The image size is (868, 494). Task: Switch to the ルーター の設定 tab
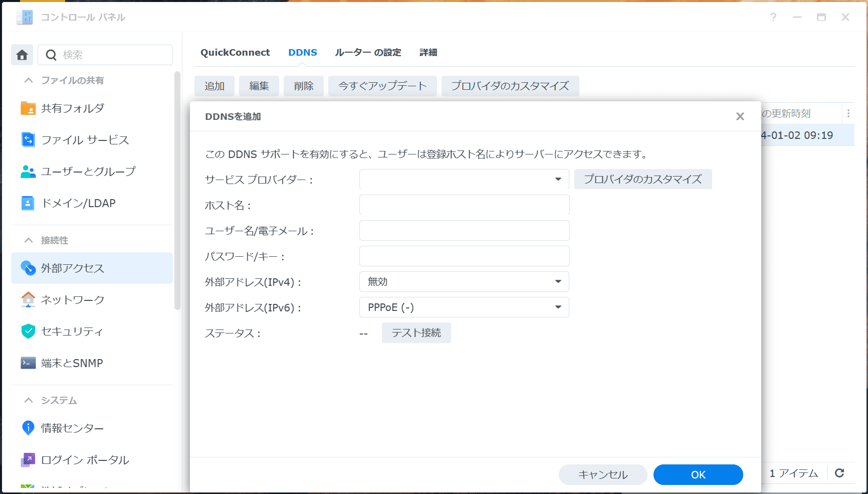(368, 52)
